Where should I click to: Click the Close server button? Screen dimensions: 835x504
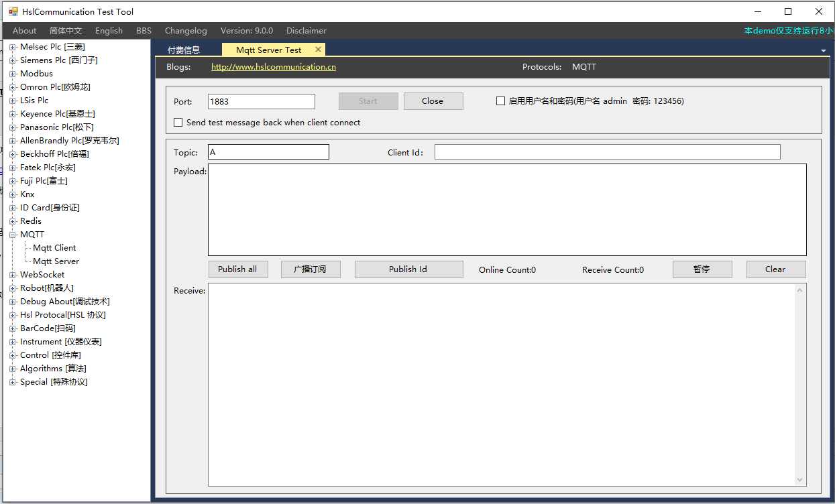tap(433, 101)
